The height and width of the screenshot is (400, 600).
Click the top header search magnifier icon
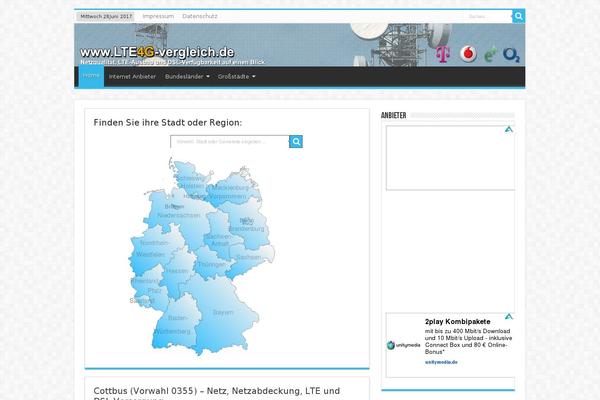tap(518, 17)
